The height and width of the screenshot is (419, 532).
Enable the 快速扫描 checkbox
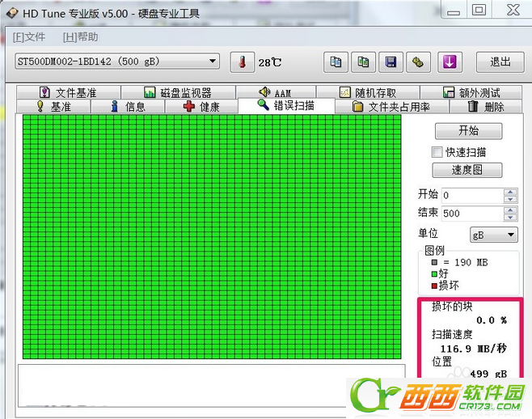437,152
